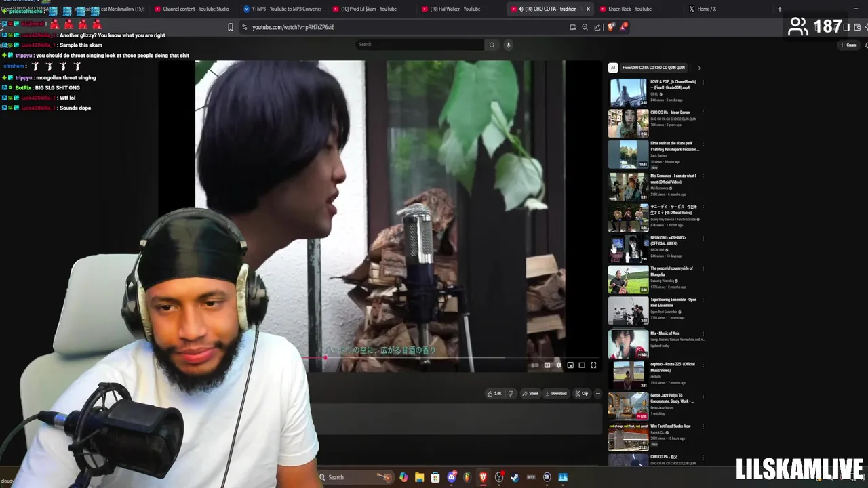Click the bookmark icon in address bar

[231, 27]
